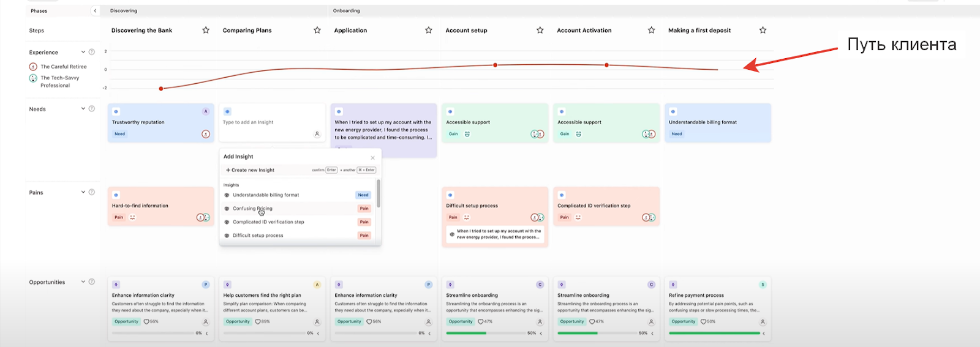This screenshot has height=347, width=980.
Task: Collapse the Needs row
Action: tap(83, 109)
